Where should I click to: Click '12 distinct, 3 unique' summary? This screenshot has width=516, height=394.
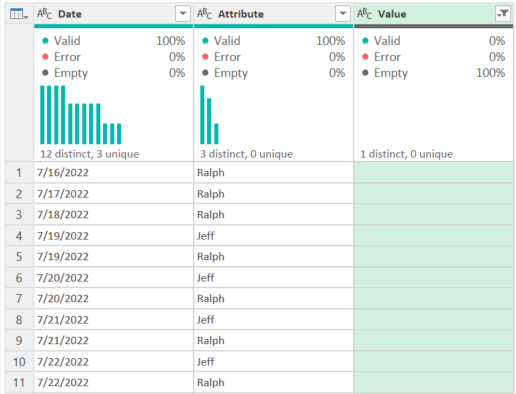[90, 154]
